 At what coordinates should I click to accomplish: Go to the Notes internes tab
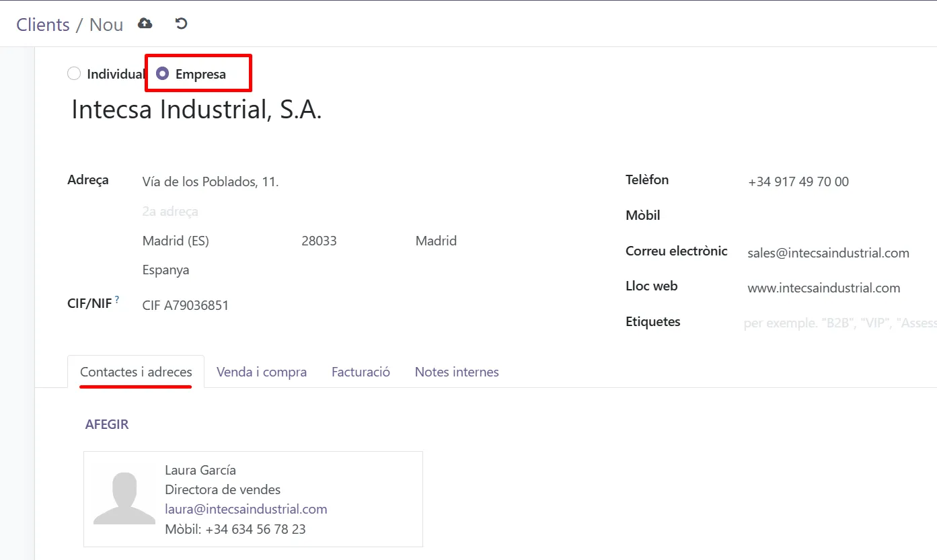coord(457,372)
